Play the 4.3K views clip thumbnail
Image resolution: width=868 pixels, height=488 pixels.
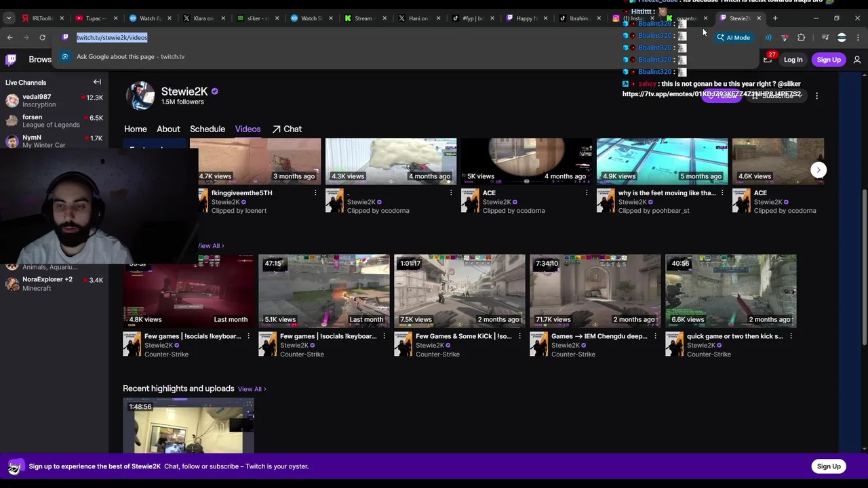pos(391,161)
